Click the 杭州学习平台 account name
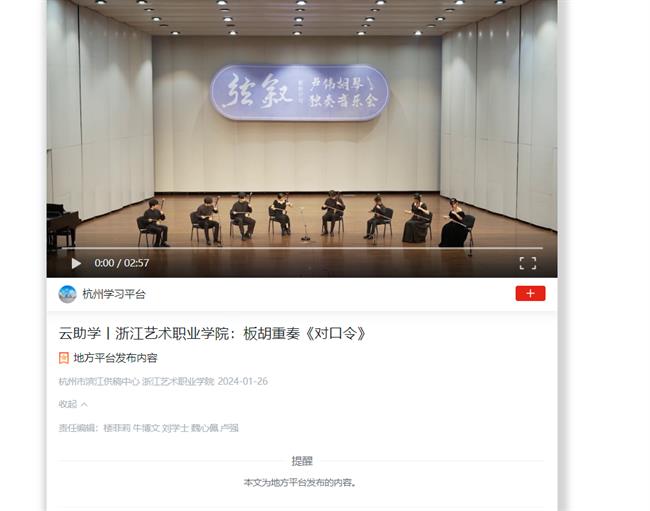This screenshot has width=650, height=511. [x=114, y=294]
